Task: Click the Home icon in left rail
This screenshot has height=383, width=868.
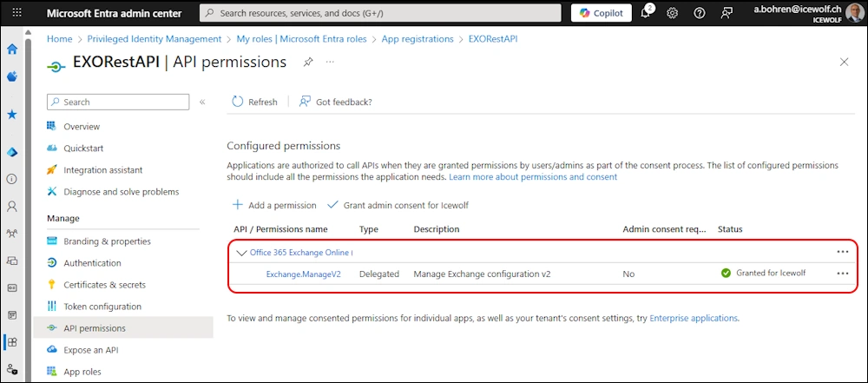Action: (12, 50)
